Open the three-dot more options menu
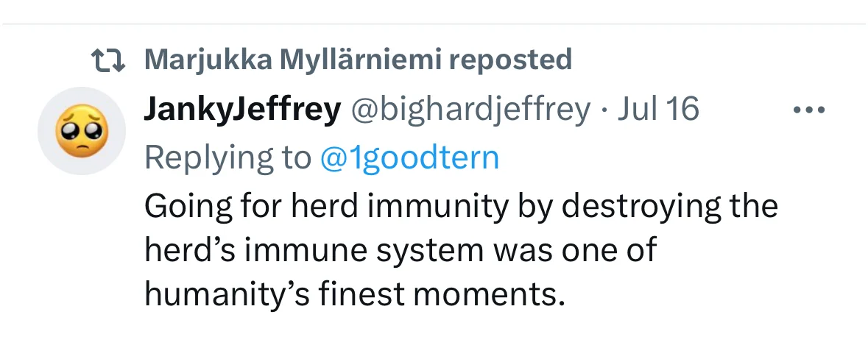 tap(810, 110)
